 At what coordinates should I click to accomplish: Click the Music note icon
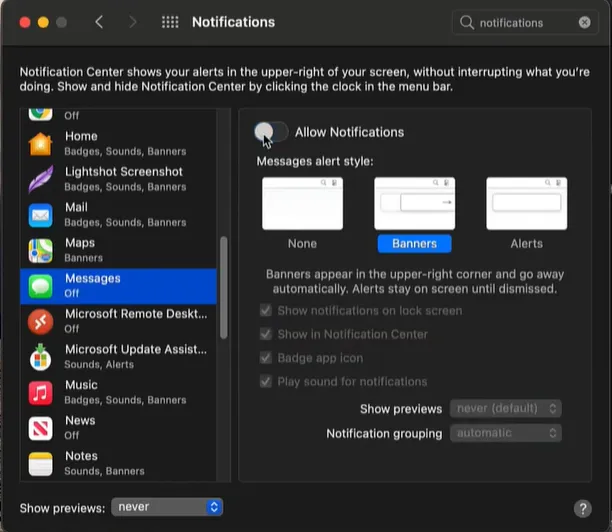click(40, 393)
